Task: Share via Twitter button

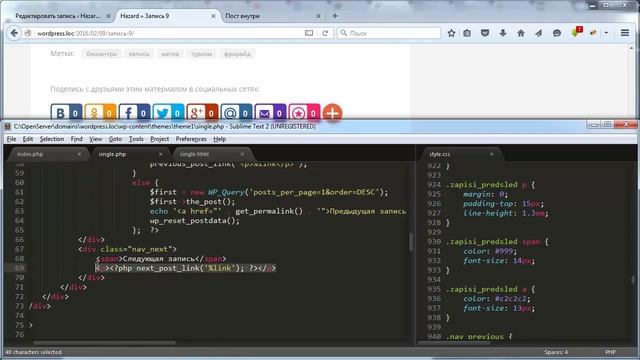Action: click(169, 112)
